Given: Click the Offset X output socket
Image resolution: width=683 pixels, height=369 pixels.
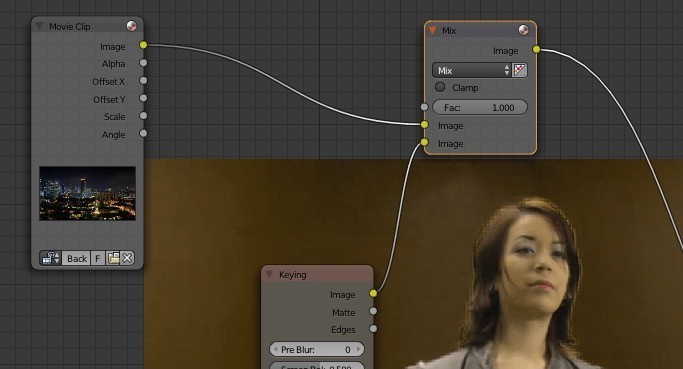Looking at the screenshot, I should pos(143,81).
